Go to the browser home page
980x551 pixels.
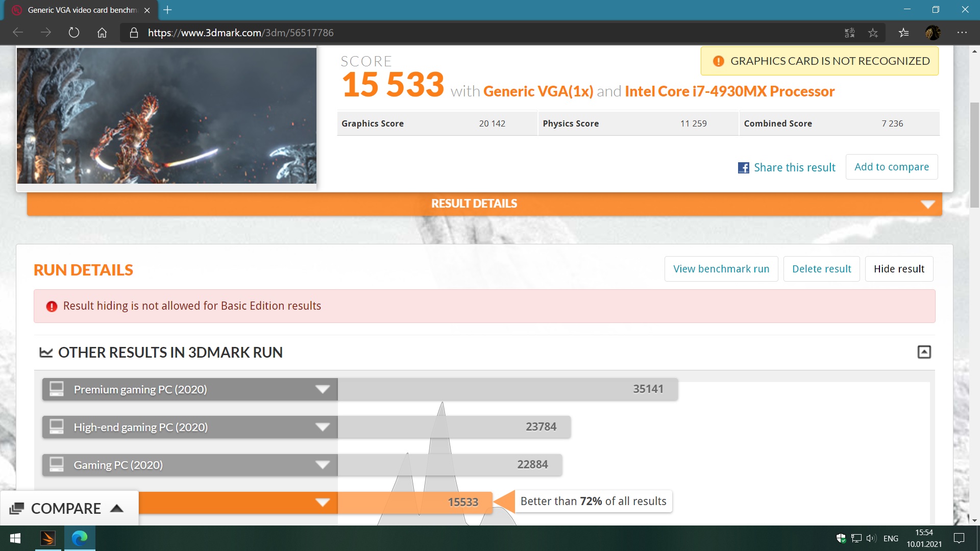pos(102,33)
